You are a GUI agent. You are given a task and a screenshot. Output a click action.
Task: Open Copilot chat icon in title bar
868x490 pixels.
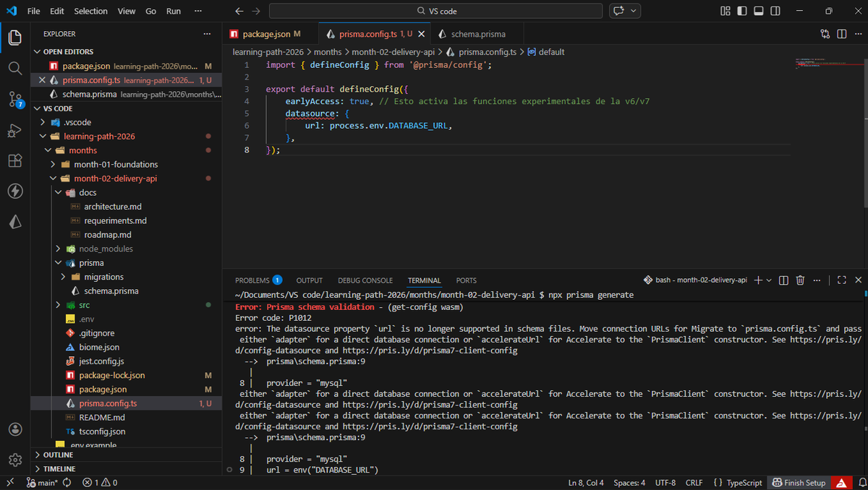(618, 11)
